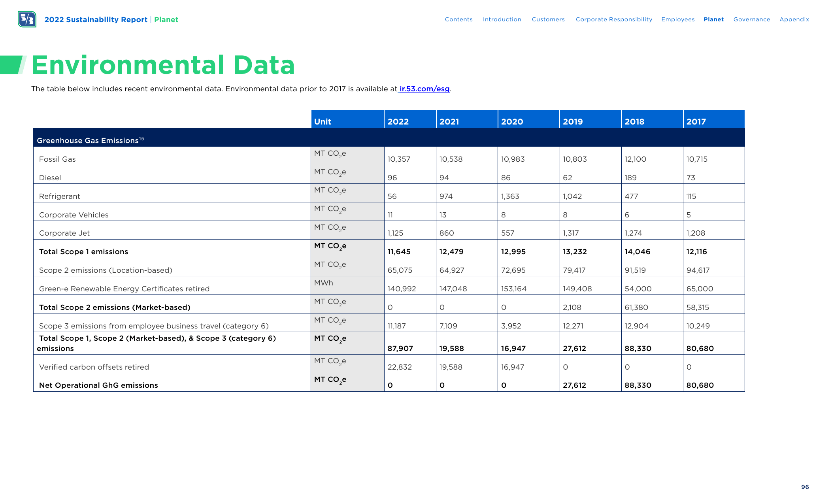Follow the ir.53.com/esg hyperlink
Image resolution: width=830 pixels, height=504 pixels.
coord(424,89)
